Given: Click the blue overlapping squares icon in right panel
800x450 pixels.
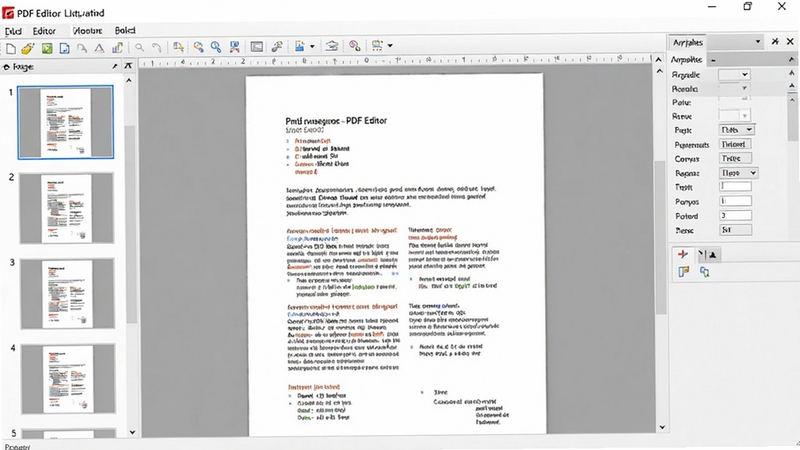Looking at the screenshot, I should 705,272.
